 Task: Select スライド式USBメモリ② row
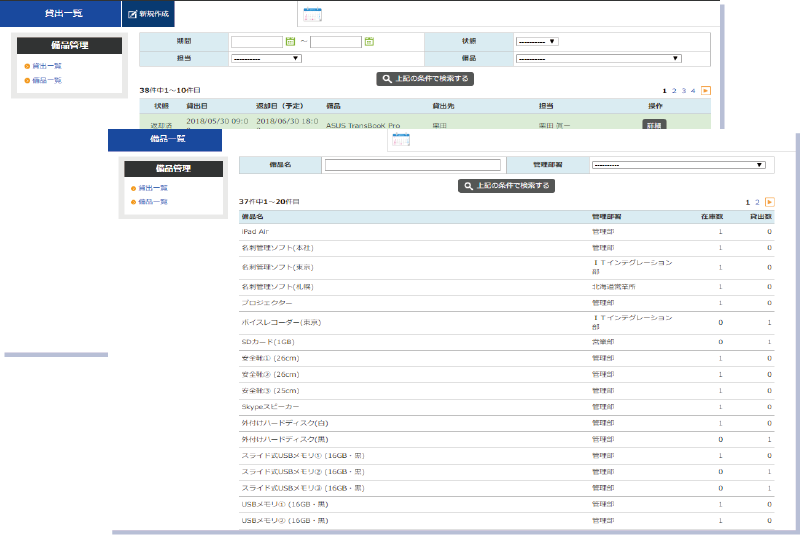(x=507, y=472)
